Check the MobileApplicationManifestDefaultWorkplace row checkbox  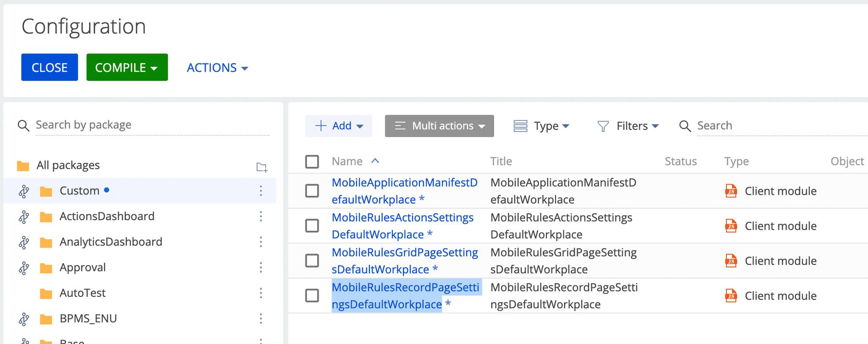[x=312, y=191]
